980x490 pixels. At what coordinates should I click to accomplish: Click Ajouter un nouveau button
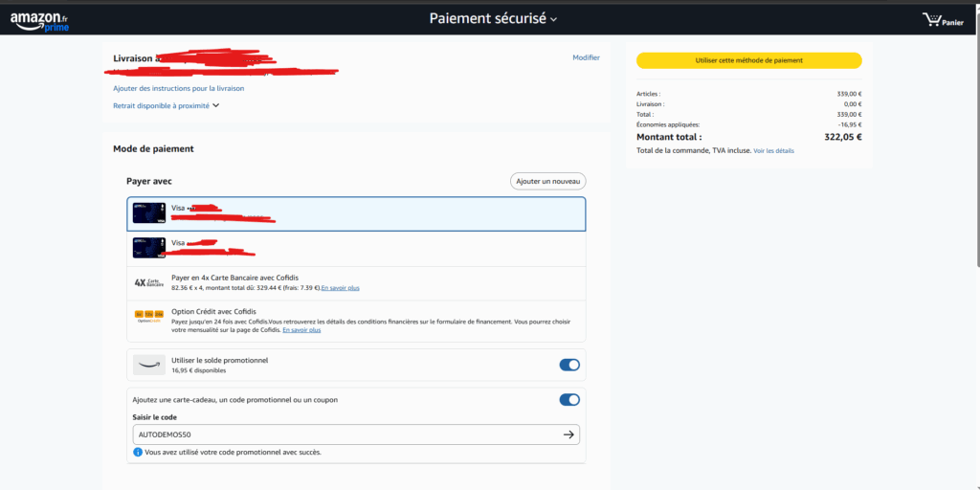point(548,181)
